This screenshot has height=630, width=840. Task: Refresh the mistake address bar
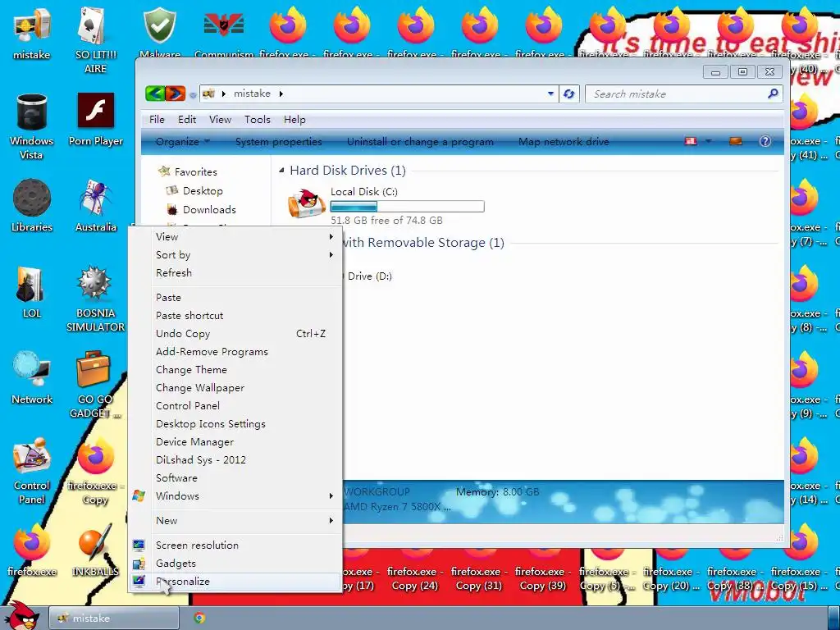[569, 94]
